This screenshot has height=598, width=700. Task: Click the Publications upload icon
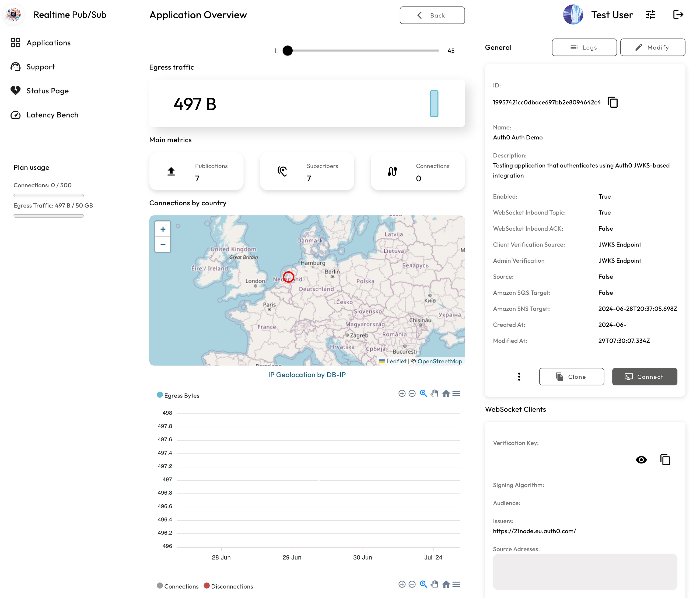tap(171, 171)
